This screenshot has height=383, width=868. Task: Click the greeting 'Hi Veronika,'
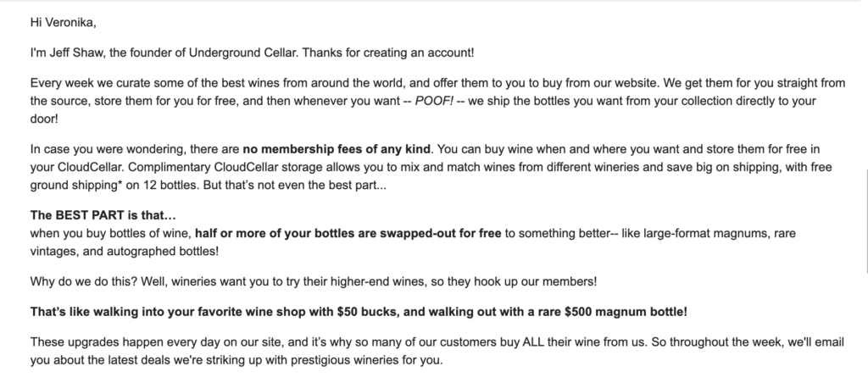(x=63, y=23)
